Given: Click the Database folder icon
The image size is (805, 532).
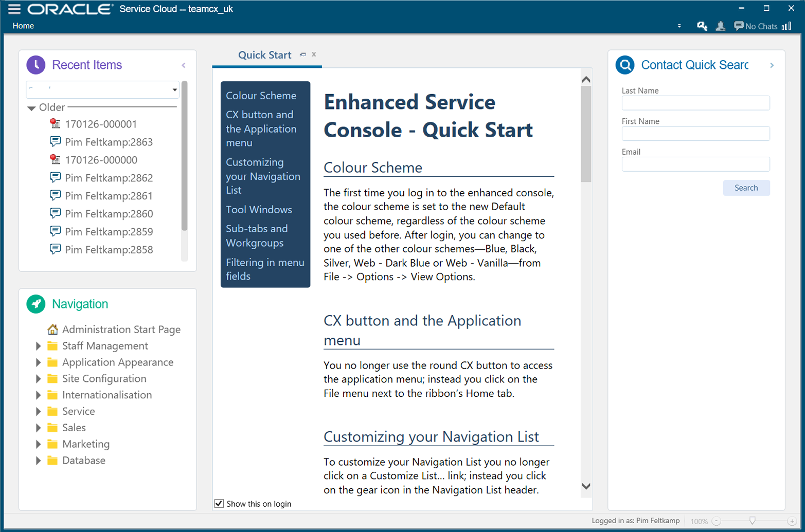Looking at the screenshot, I should click(52, 461).
